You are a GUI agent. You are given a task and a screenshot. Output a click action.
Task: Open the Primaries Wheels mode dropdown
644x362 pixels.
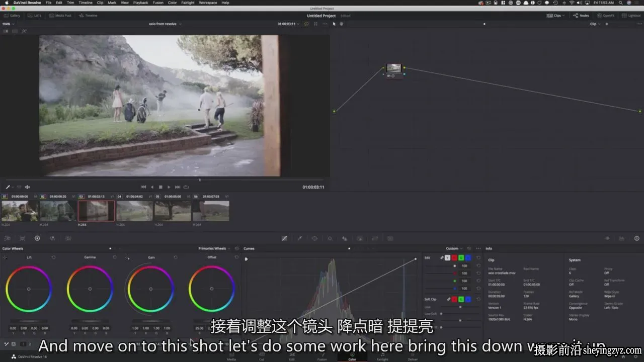[x=214, y=248]
